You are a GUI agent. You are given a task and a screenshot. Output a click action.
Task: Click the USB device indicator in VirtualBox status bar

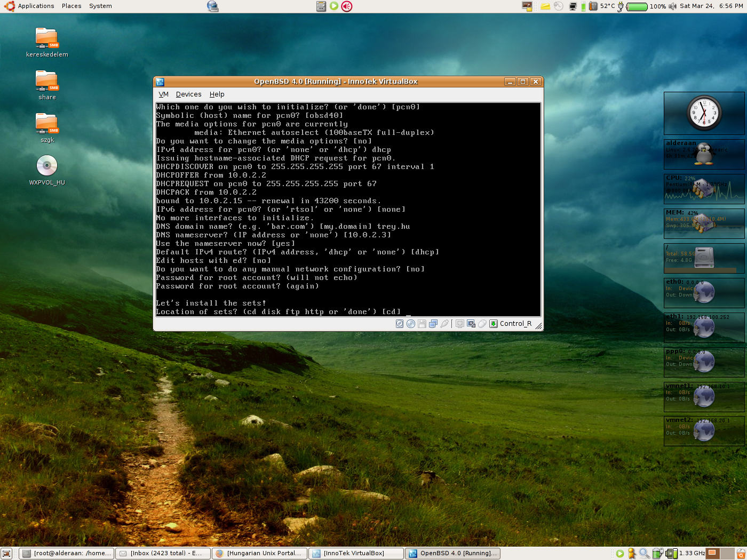point(444,324)
